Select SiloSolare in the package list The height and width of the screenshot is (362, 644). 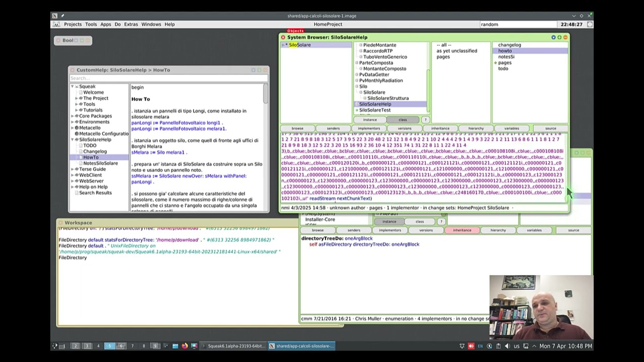point(316,45)
